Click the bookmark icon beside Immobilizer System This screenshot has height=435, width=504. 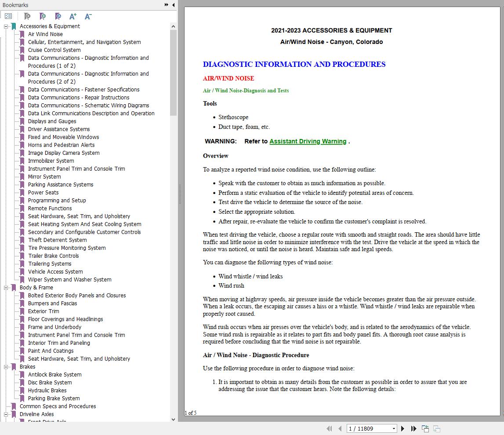pyautogui.click(x=22, y=161)
